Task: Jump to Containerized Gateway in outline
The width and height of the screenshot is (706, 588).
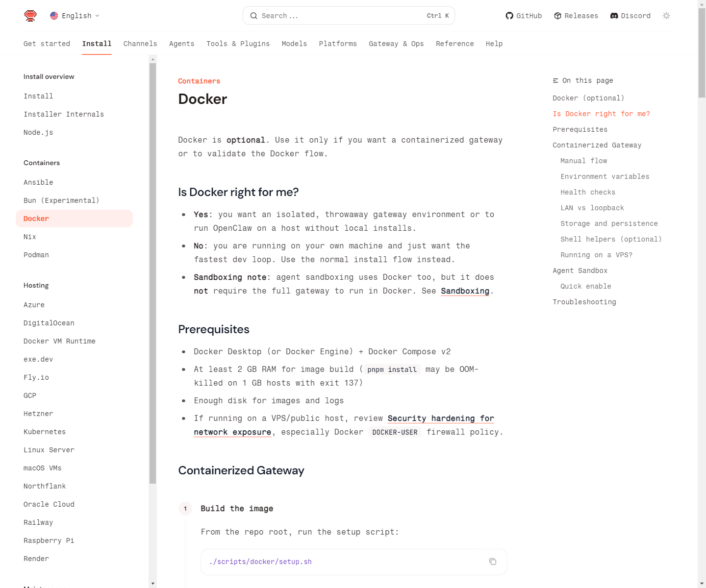Action: pos(597,145)
